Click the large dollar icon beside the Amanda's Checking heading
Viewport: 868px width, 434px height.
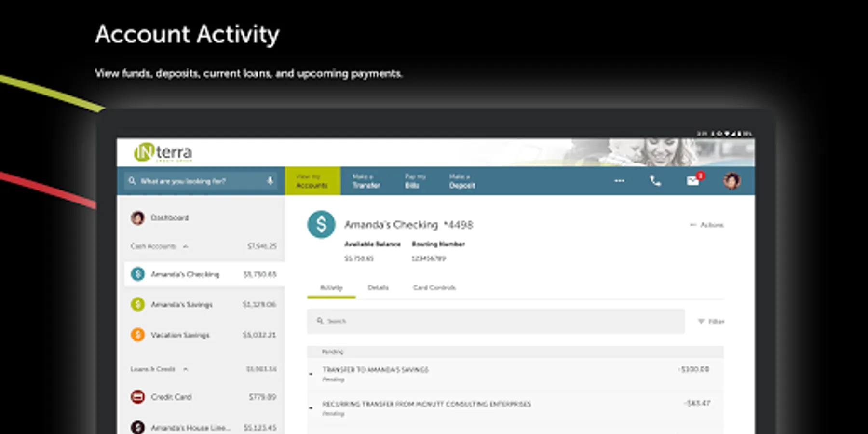321,225
